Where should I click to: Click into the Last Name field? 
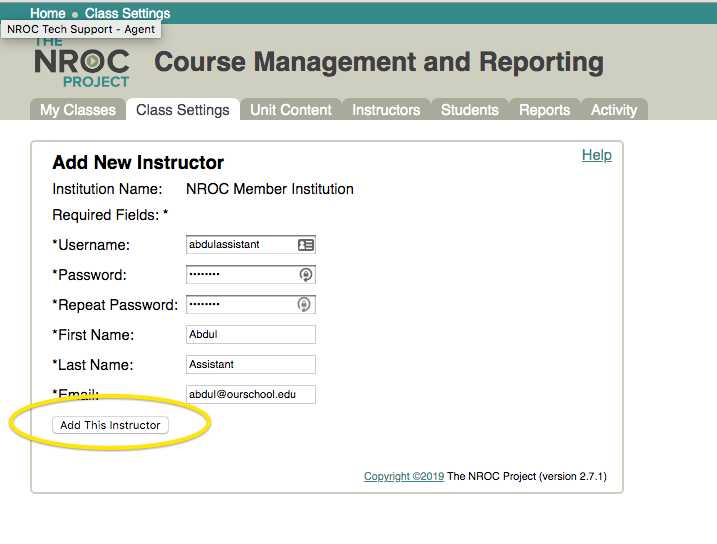point(251,364)
